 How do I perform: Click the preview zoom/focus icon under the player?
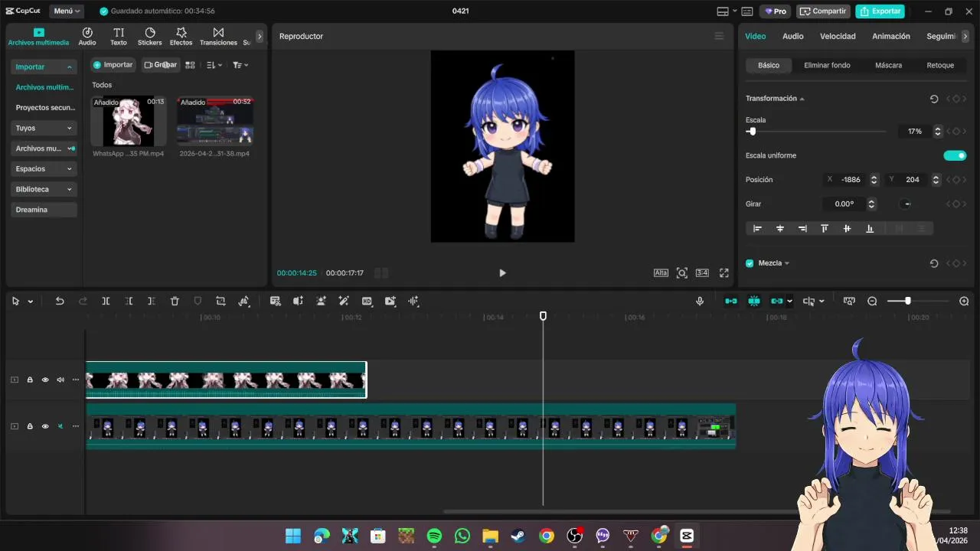(682, 273)
